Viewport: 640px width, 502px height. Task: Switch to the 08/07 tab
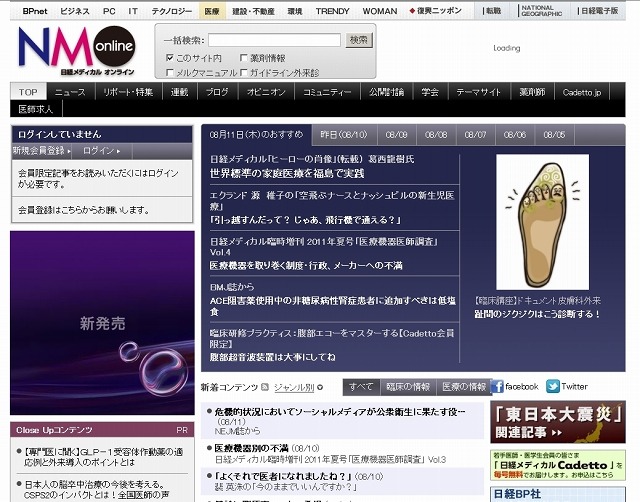pos(476,135)
